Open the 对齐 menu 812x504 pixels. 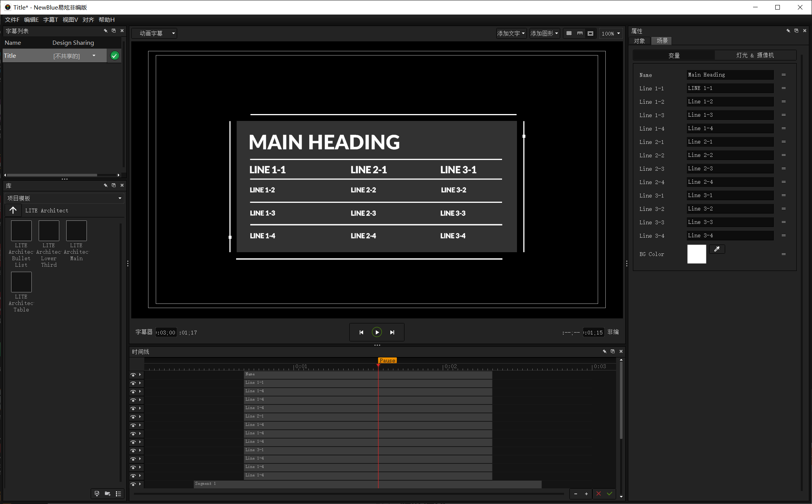click(x=88, y=20)
